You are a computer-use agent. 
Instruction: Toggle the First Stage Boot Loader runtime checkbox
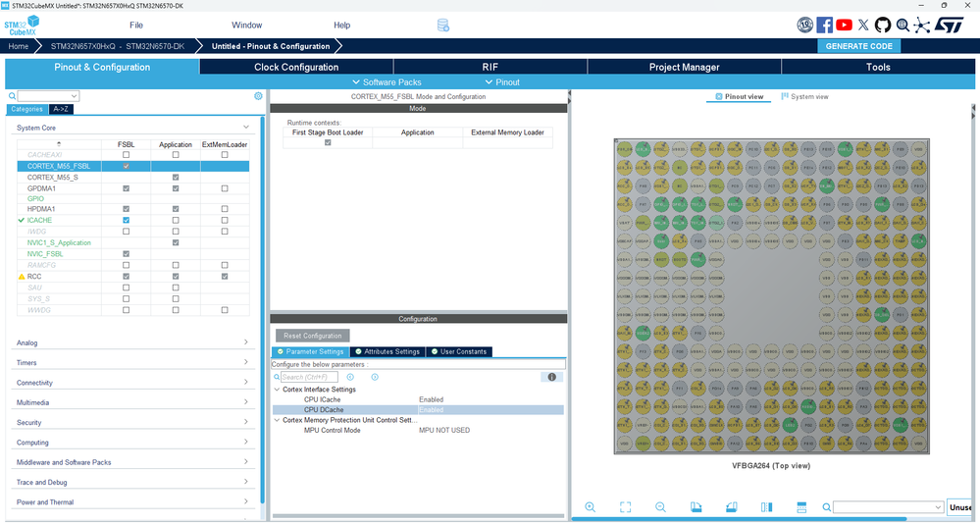[328, 142]
